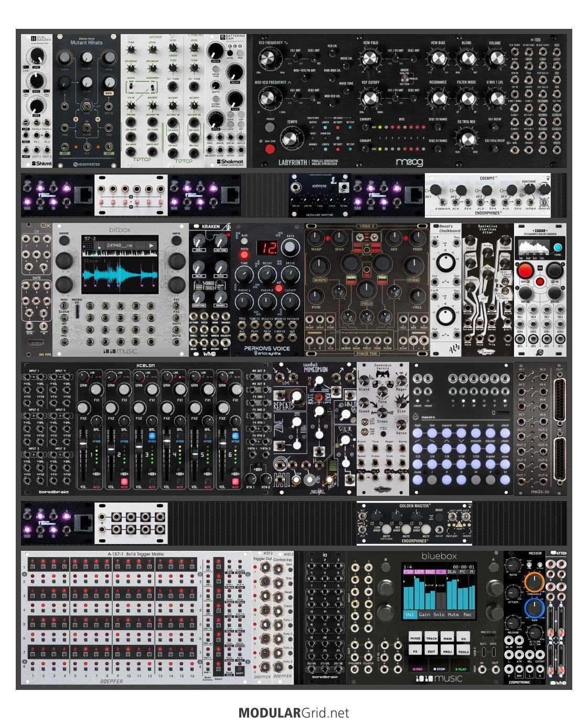Click the TUNE knob on Perkons Voice
588x724 pixels.
point(244,275)
